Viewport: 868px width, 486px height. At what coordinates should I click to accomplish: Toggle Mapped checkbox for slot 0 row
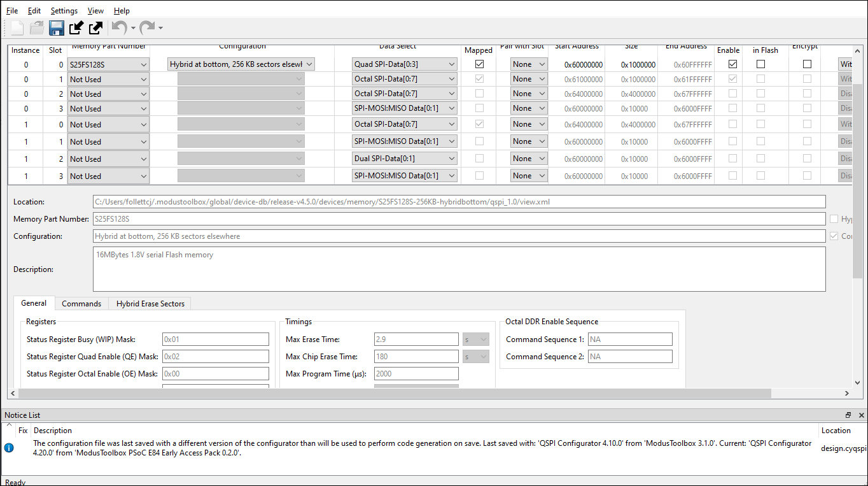point(479,64)
